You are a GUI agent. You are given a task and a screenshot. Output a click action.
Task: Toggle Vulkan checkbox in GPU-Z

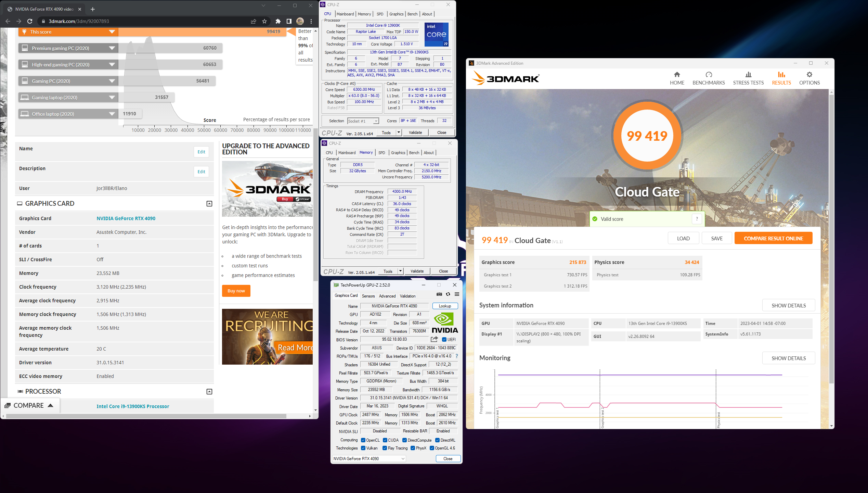[363, 448]
